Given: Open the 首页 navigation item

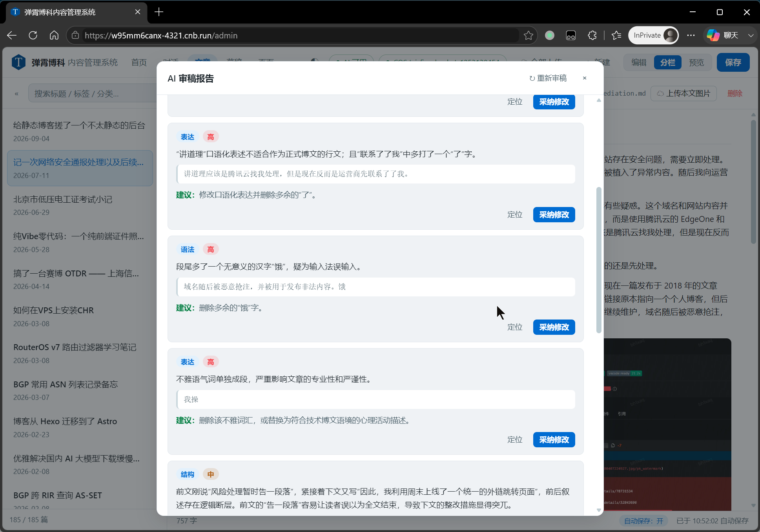Looking at the screenshot, I should pyautogui.click(x=139, y=62).
